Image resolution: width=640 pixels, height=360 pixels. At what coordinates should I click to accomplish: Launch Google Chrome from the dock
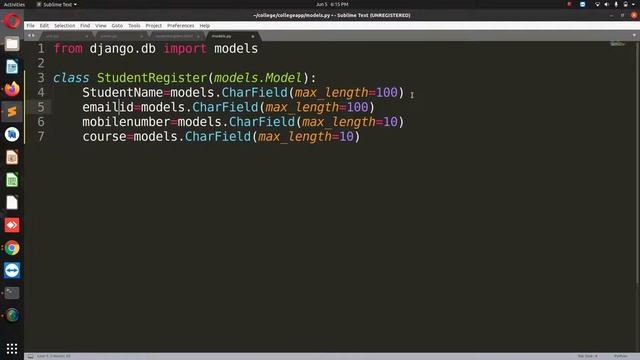tap(12, 248)
